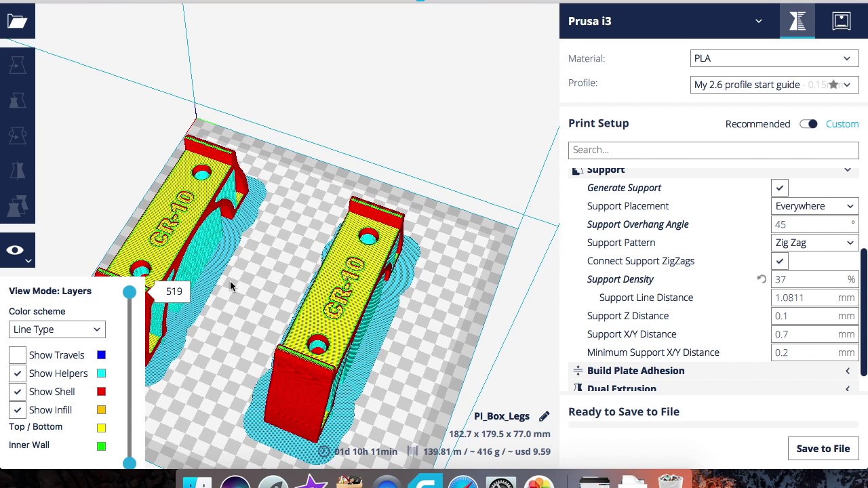Select the Per Model Settings tool
This screenshot has width=868, height=488.
point(18,205)
